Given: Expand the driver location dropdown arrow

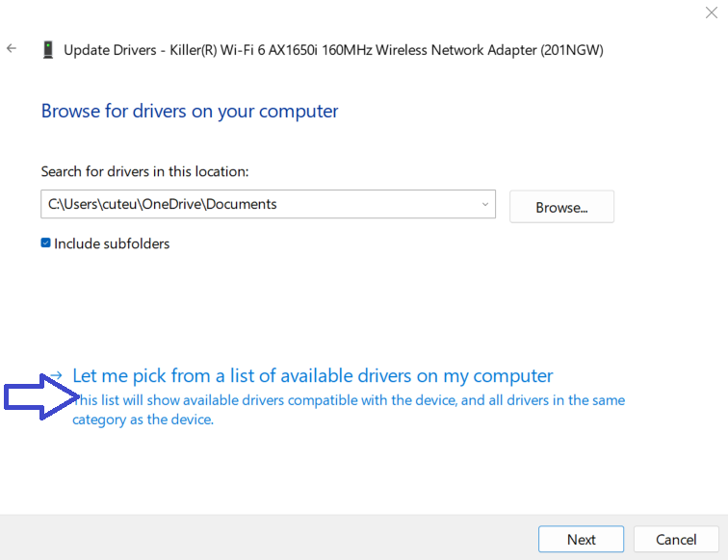Looking at the screenshot, I should pyautogui.click(x=484, y=204).
